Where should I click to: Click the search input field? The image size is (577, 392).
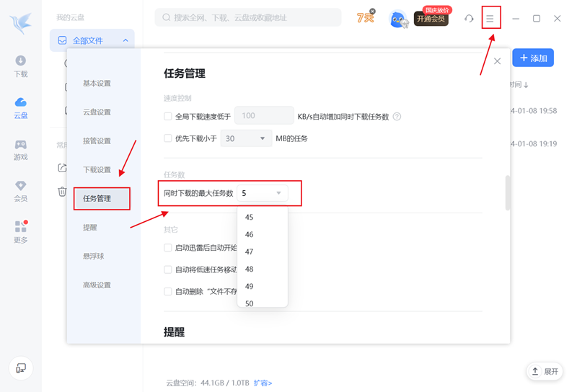click(x=248, y=17)
